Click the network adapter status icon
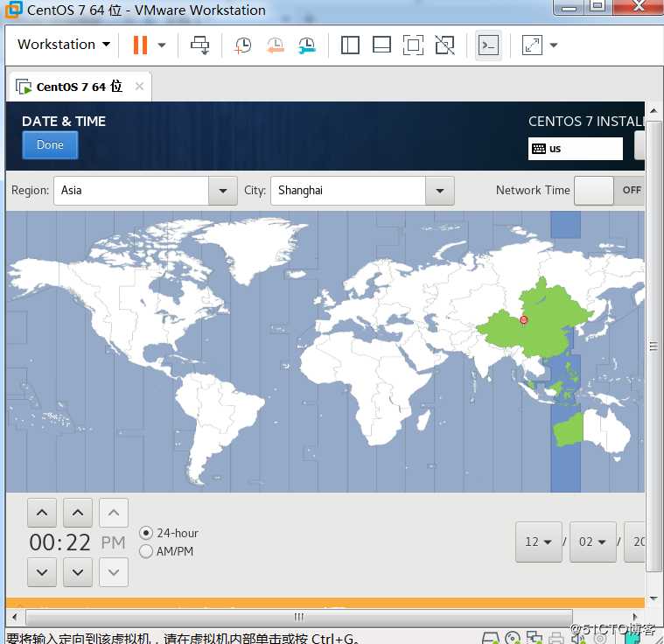The height and width of the screenshot is (644, 664). pyautogui.click(x=535, y=638)
